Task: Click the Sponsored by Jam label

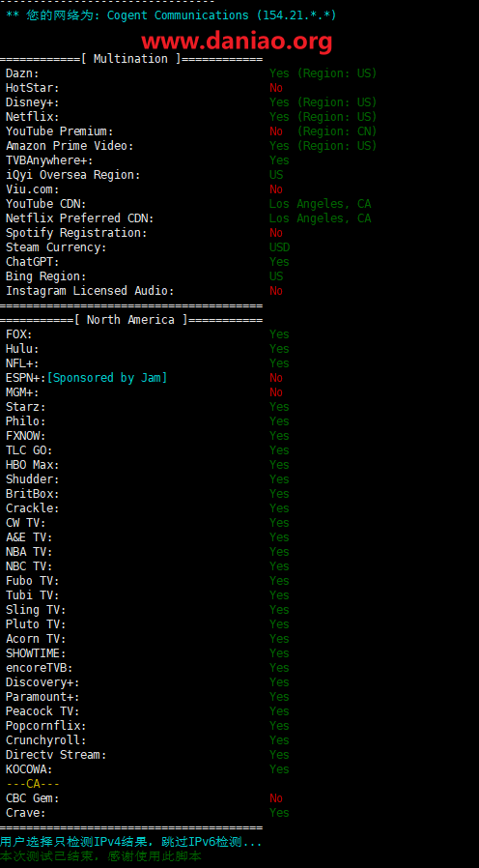Action: pyautogui.click(x=107, y=378)
